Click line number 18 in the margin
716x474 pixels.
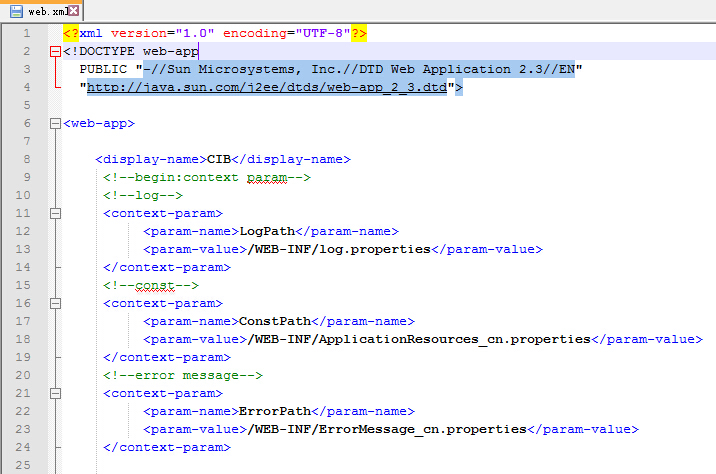click(x=23, y=339)
